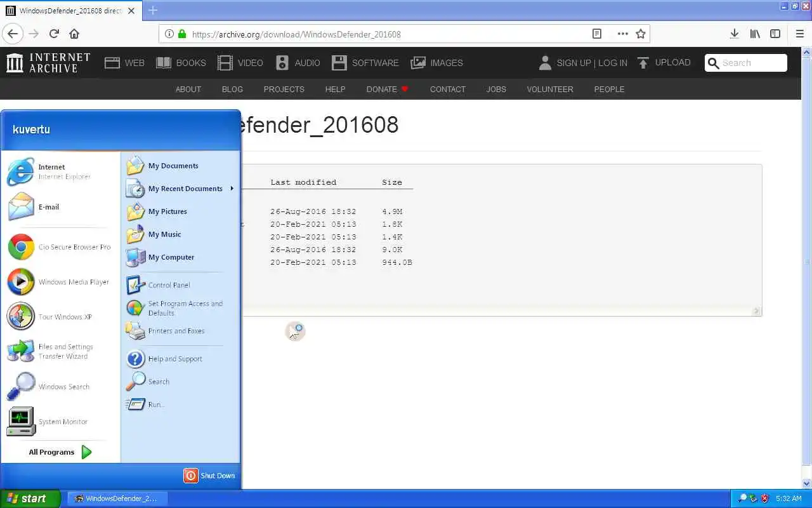
Task: Toggle reader view icon
Action: click(597, 34)
